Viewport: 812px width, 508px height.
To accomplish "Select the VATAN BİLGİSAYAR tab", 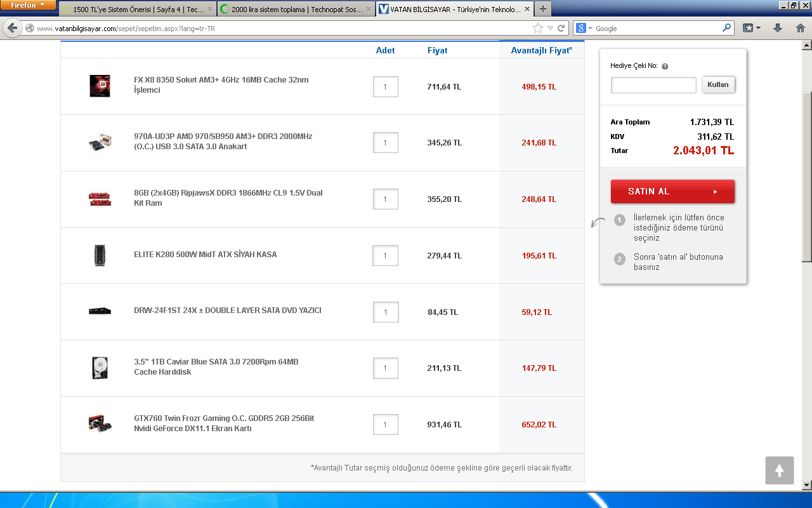I will [454, 10].
